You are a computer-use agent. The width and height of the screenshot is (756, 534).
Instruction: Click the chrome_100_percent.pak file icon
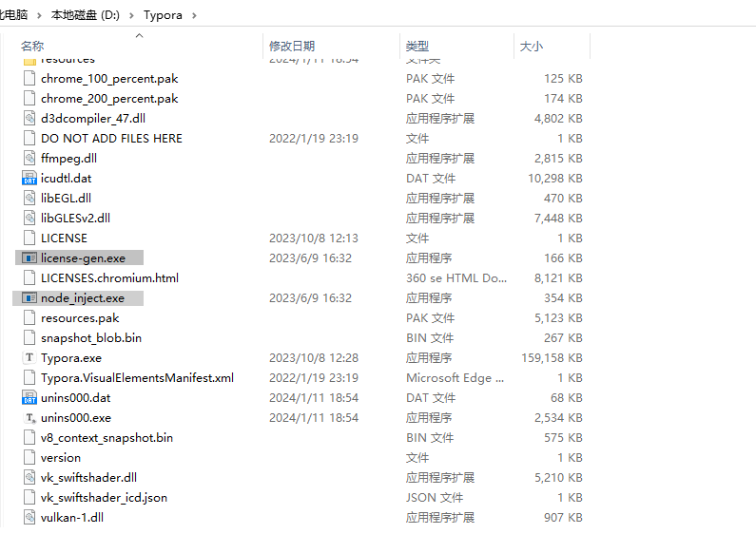[x=29, y=78]
